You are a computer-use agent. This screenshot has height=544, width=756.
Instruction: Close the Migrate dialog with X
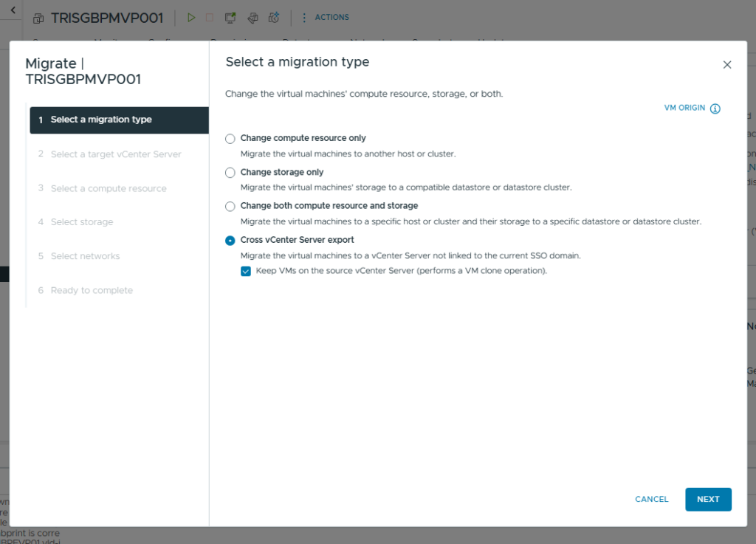click(727, 65)
